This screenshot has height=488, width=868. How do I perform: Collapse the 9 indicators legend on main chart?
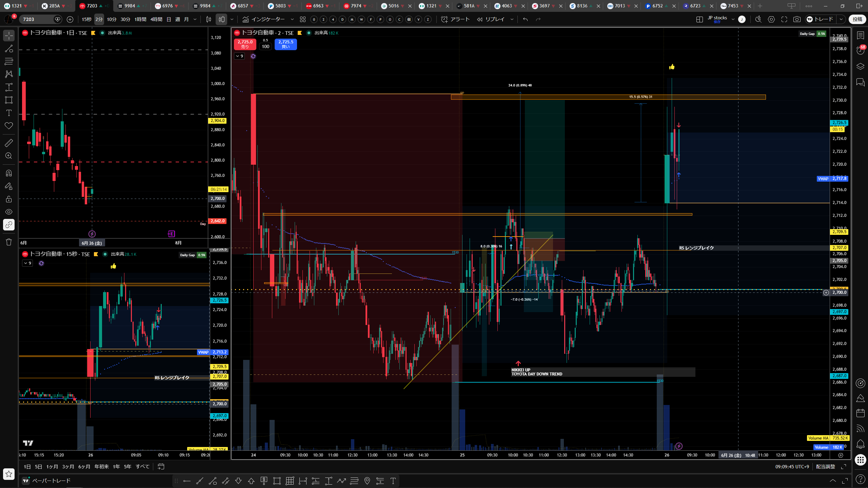tap(239, 56)
